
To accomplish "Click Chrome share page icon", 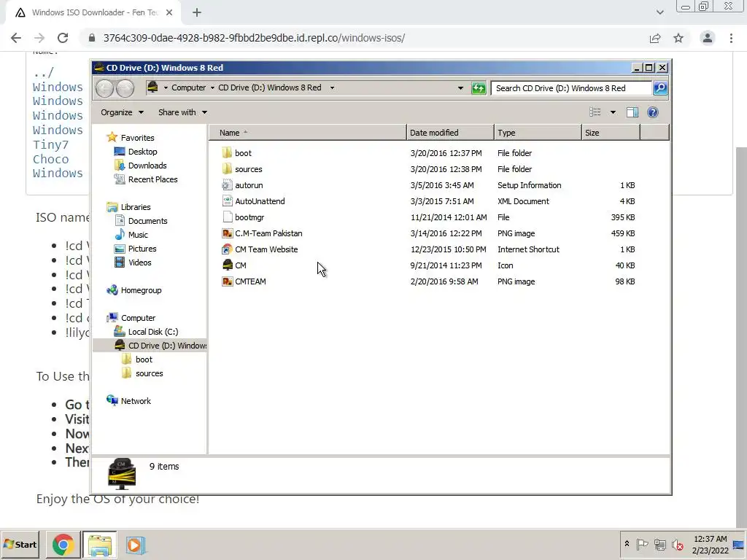I will pyautogui.click(x=655, y=38).
